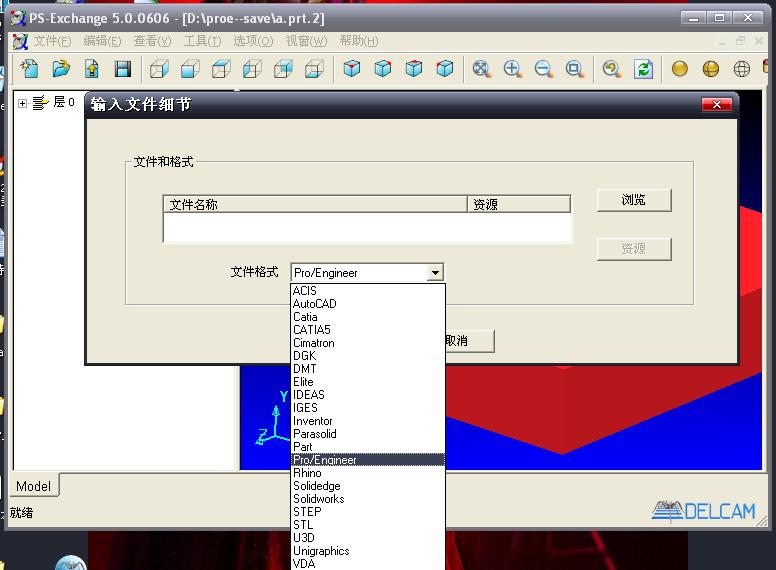Open the 编辑(E) menu
Image resolution: width=776 pixels, height=570 pixels.
pyautogui.click(x=102, y=41)
